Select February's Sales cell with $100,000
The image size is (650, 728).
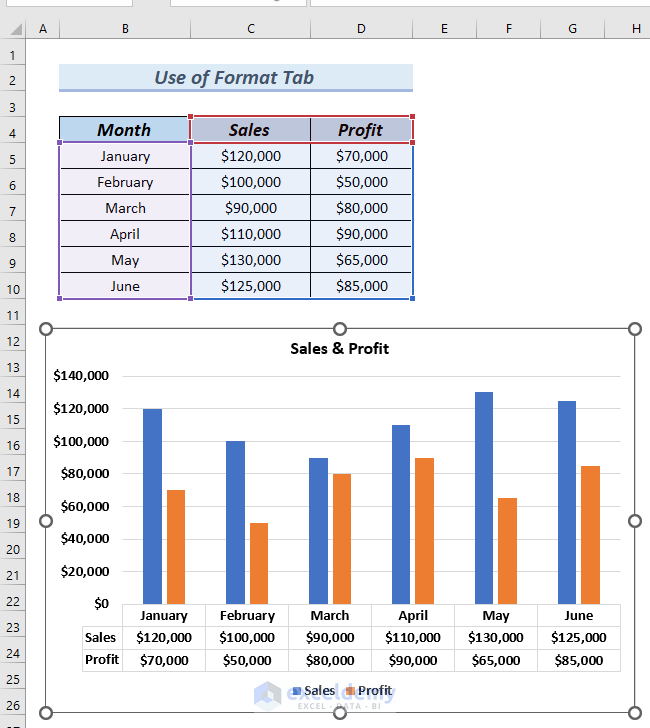point(250,182)
